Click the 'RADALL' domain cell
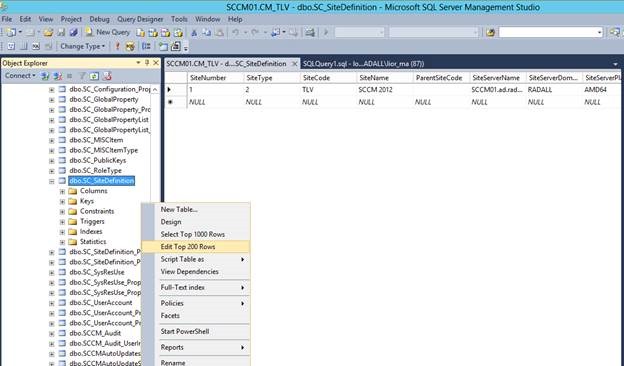The width and height of the screenshot is (624, 366). pos(554,90)
